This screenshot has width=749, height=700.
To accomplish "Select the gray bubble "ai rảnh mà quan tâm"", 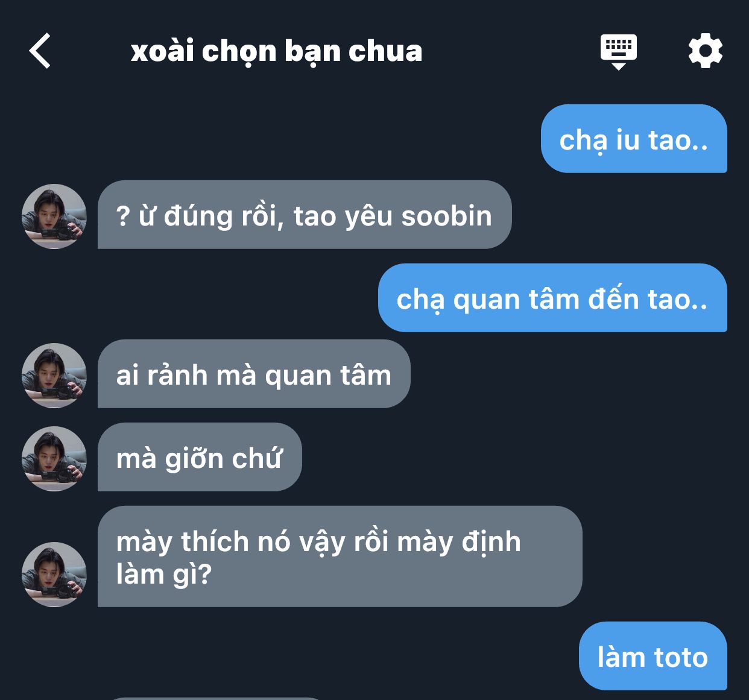I will click(254, 374).
